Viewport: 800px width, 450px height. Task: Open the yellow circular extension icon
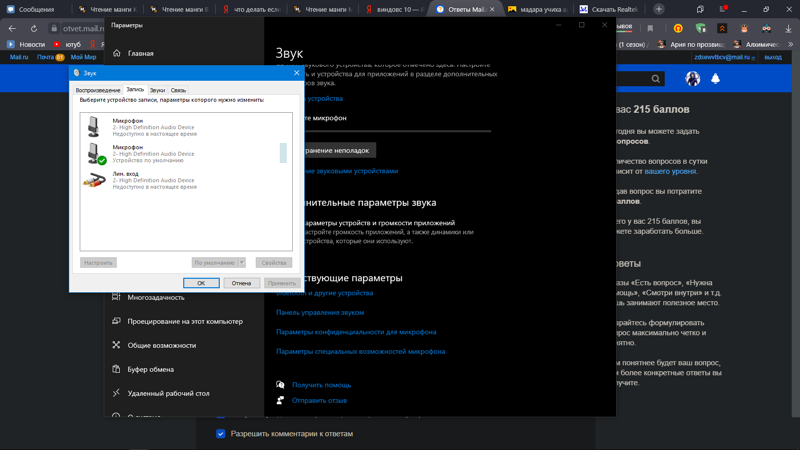[678, 29]
